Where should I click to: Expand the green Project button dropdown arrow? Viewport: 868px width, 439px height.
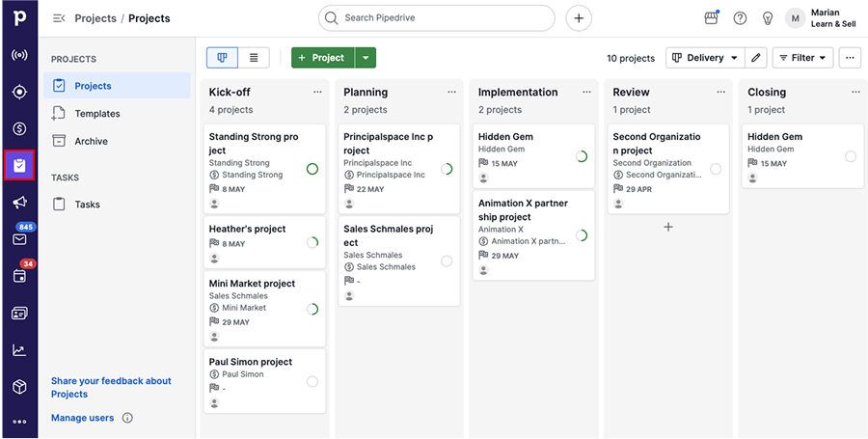pyautogui.click(x=365, y=58)
